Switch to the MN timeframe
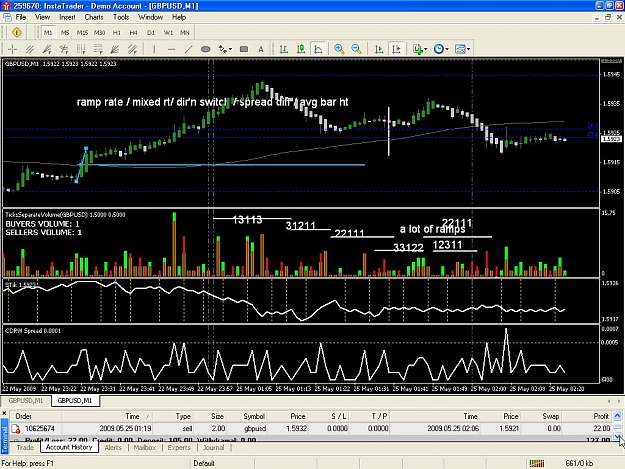Viewport: 625px width, 469px height. [x=185, y=33]
